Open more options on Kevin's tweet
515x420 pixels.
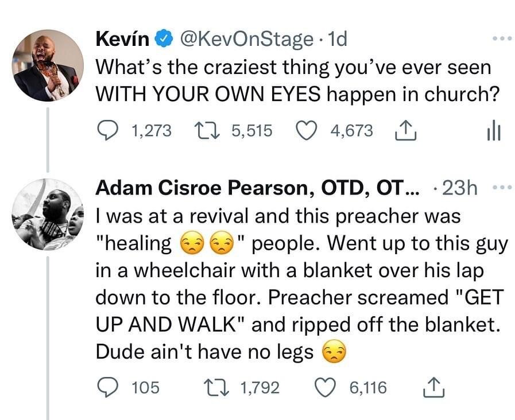click(493, 40)
